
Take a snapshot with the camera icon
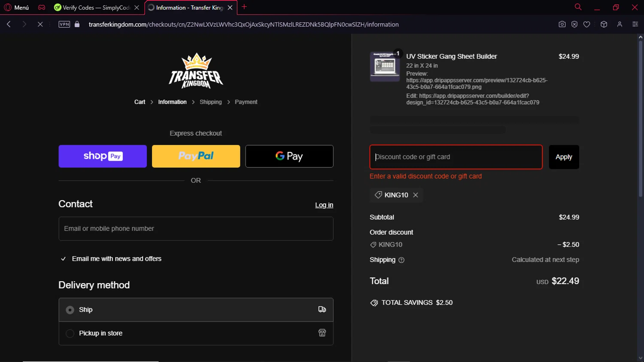(x=562, y=24)
